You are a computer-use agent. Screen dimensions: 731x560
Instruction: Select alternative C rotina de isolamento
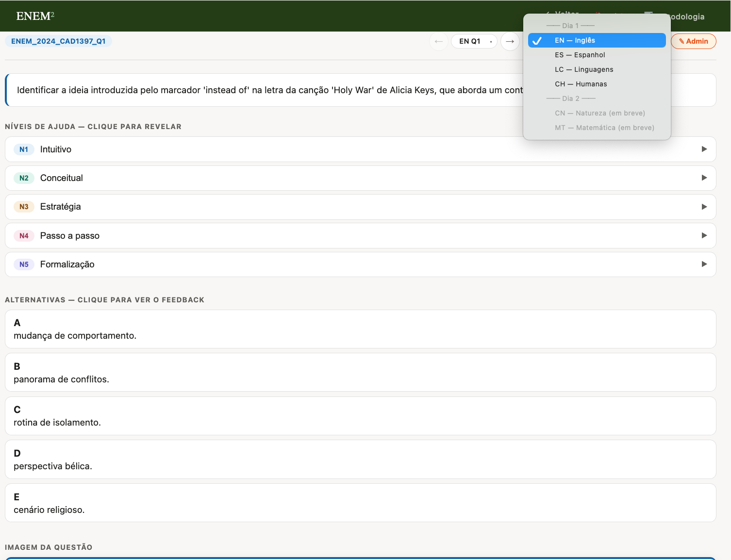pyautogui.click(x=360, y=416)
